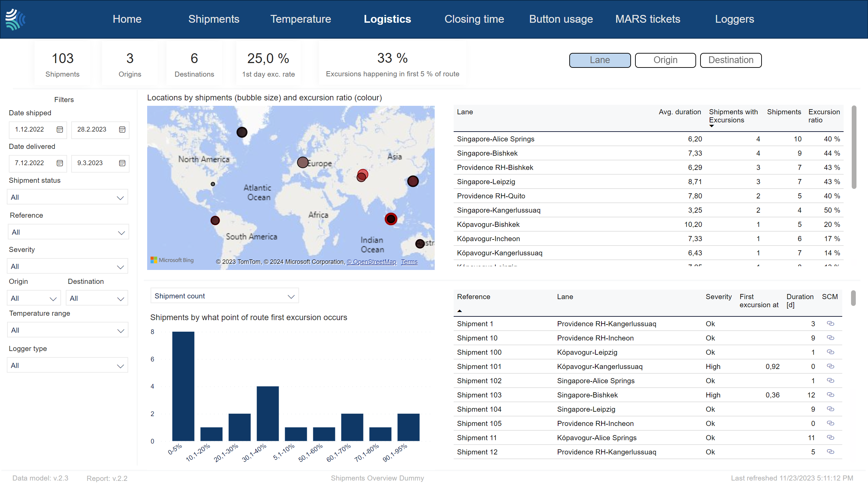Open SCM link icon for Shipment 100
This screenshot has width=868, height=488.
(x=830, y=352)
